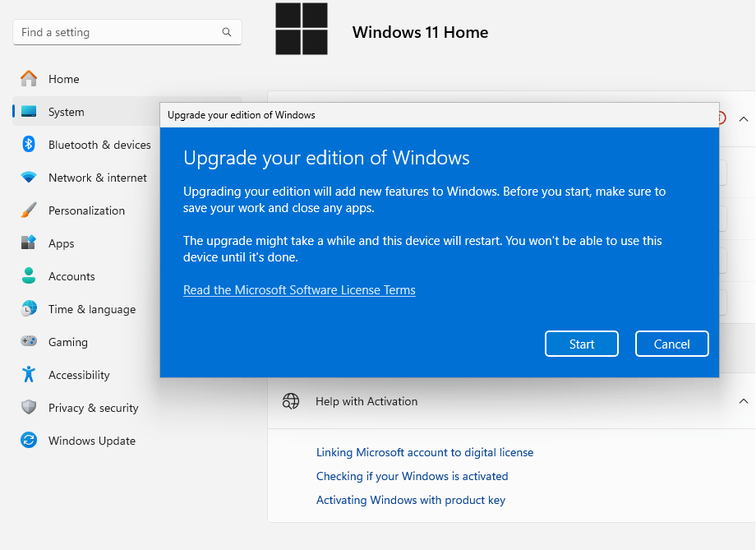Start the Windows edition upgrade
This screenshot has height=550, width=756.
click(x=582, y=344)
